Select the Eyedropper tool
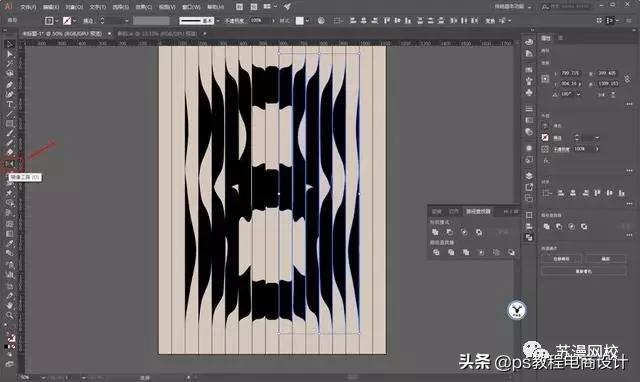640x382 pixels. pos(10,243)
